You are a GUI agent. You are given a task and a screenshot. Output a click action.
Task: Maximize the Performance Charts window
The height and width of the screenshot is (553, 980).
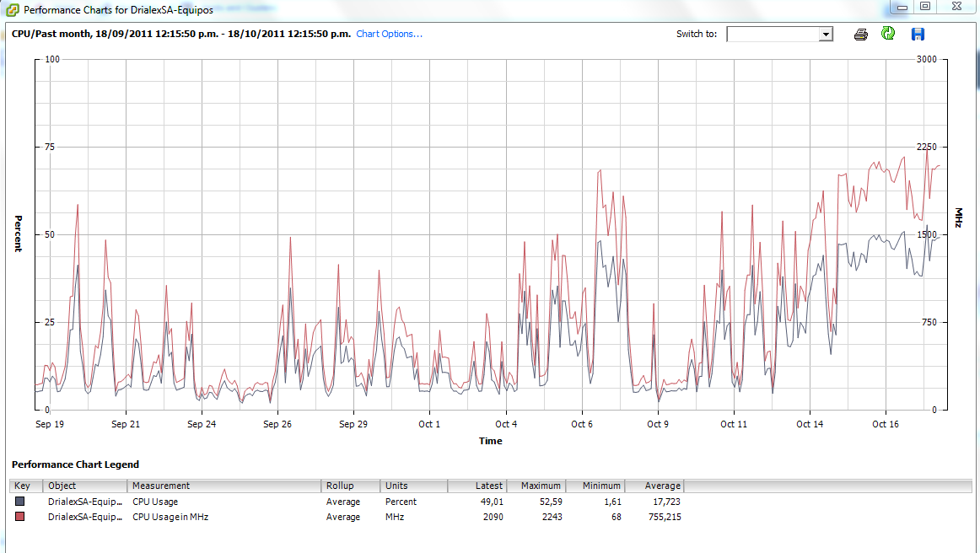(x=925, y=7)
